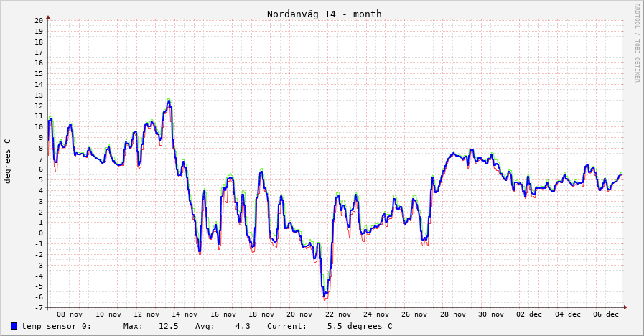This screenshot has width=644, height=336.
Task: Click the "temp sensor 0:" legend label
Action: tap(56, 327)
